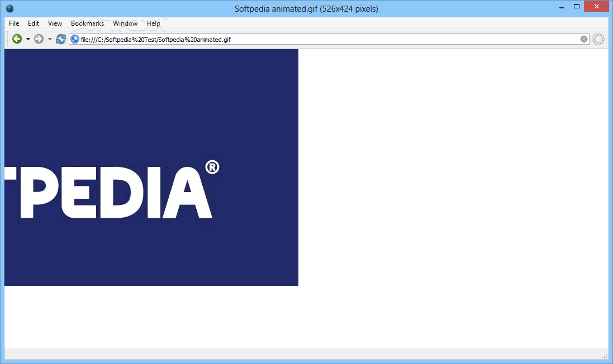Click the address bar URL field

[x=329, y=39]
